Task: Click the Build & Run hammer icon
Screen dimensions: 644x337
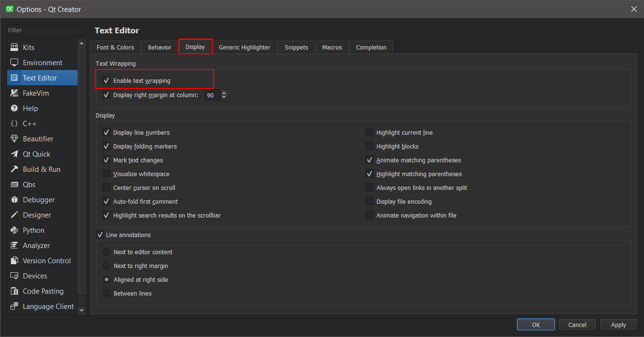Action: [14, 169]
